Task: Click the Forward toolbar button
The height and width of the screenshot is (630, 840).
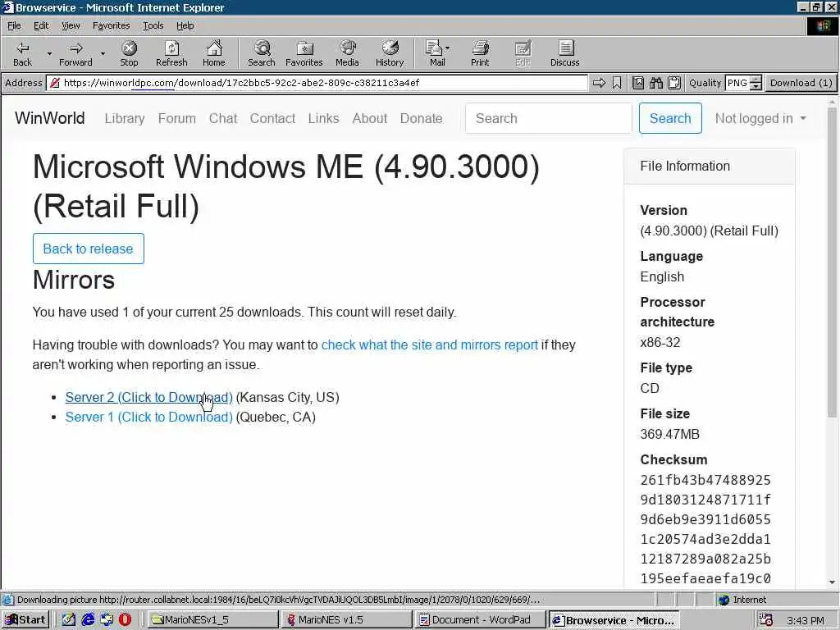Action: (x=75, y=53)
